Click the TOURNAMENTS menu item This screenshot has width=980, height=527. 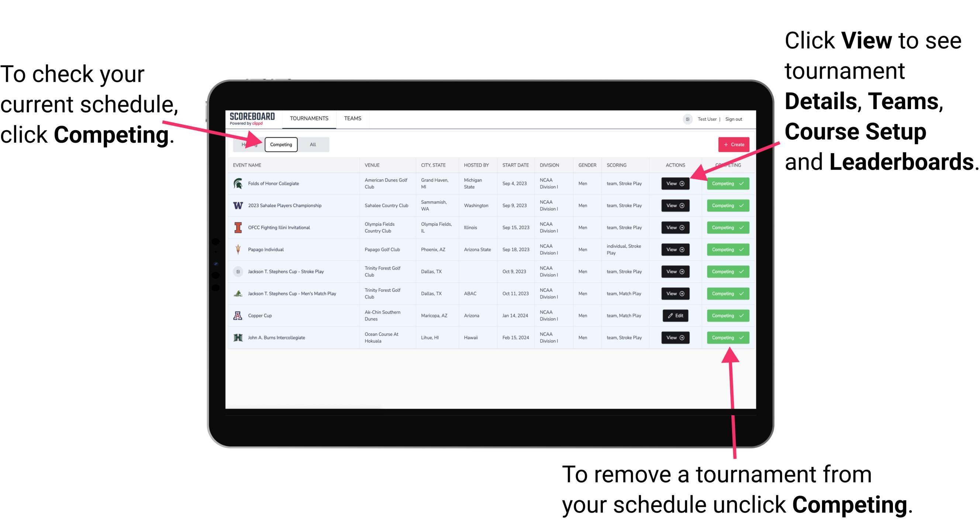(x=310, y=119)
